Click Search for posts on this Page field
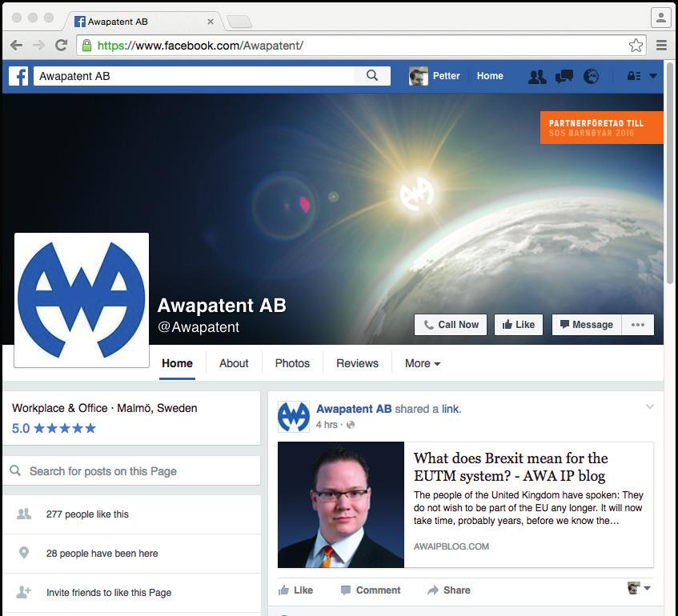 (x=131, y=470)
